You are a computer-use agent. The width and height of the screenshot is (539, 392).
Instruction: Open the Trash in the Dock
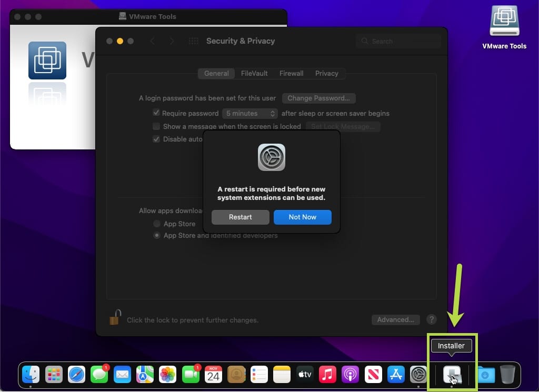tap(507, 374)
